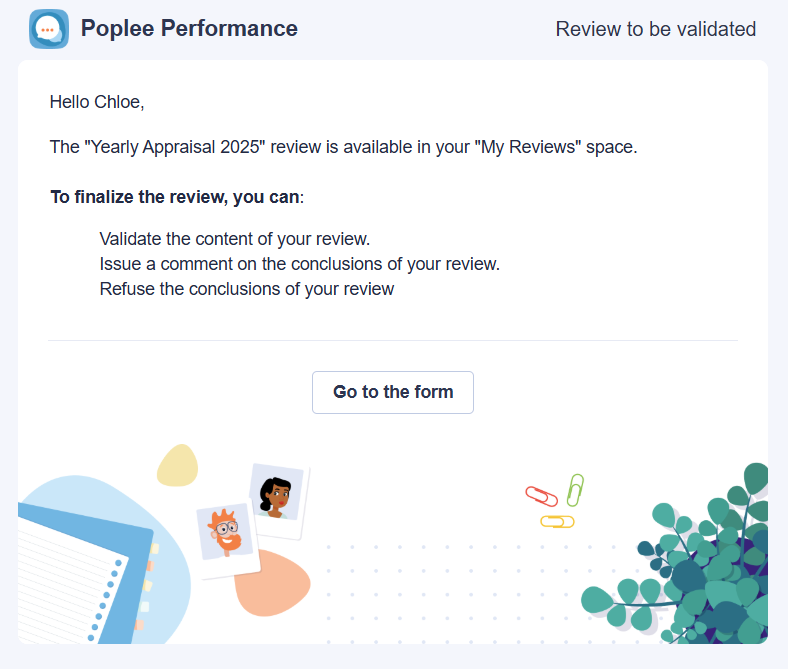This screenshot has width=788, height=669.
Task: Select the dark-haired woman avatar photo
Action: [x=278, y=499]
